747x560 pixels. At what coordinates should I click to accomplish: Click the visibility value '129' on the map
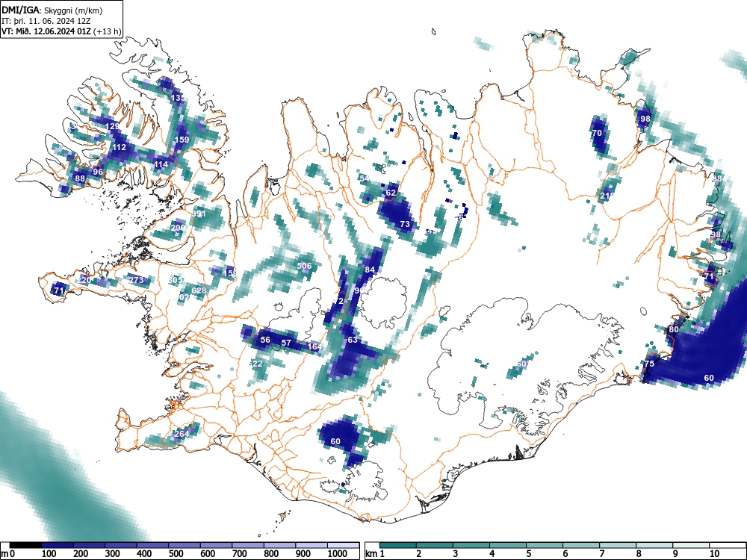click(113, 126)
